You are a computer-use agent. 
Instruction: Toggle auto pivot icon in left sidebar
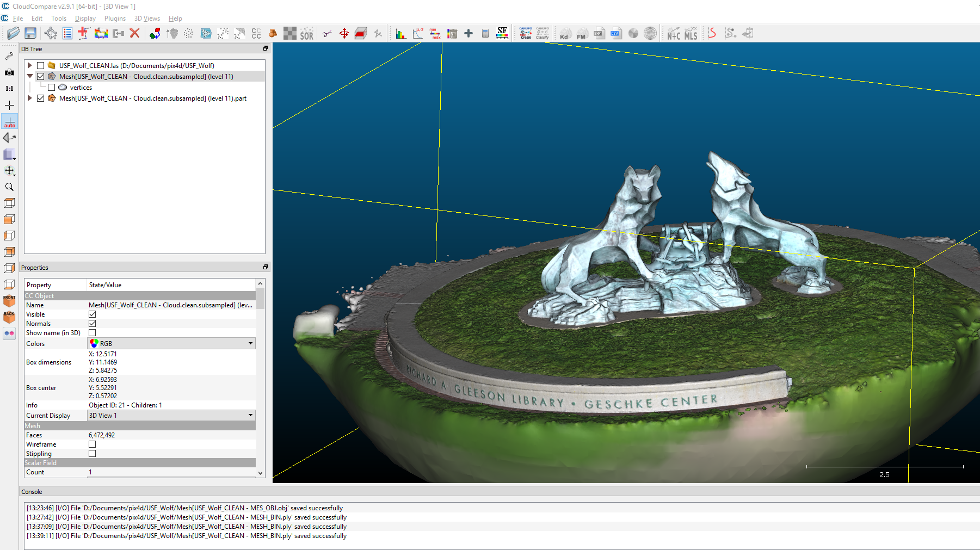9,121
